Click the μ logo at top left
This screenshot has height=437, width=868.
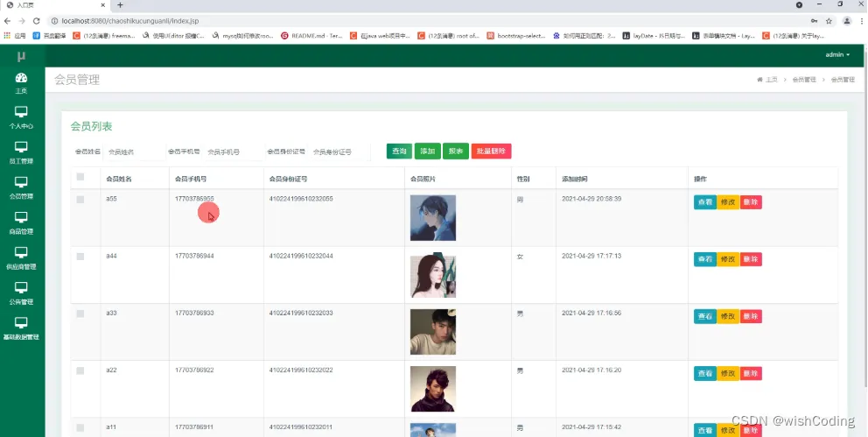(x=21, y=56)
